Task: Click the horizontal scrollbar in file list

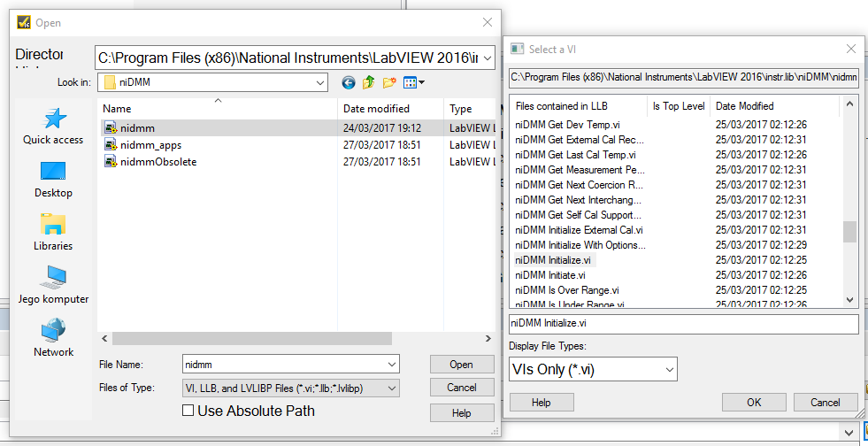Action: point(252,338)
